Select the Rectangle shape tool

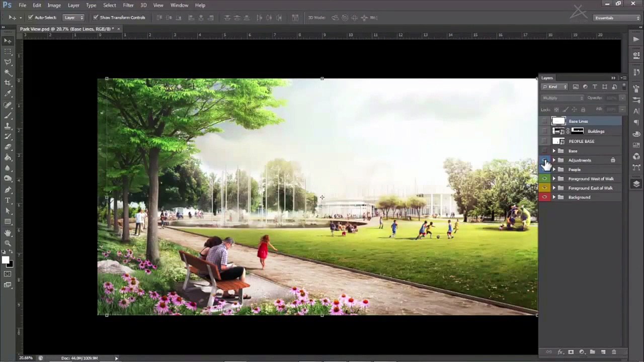click(8, 222)
